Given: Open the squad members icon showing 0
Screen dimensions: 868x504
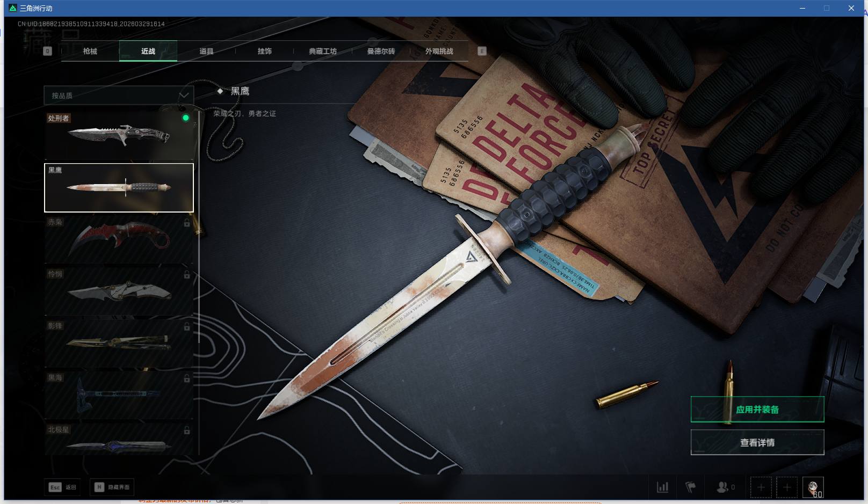Looking at the screenshot, I should [726, 487].
